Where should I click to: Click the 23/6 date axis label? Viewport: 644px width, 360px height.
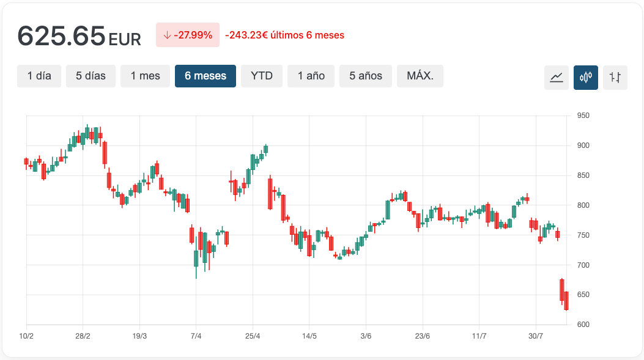coord(422,336)
